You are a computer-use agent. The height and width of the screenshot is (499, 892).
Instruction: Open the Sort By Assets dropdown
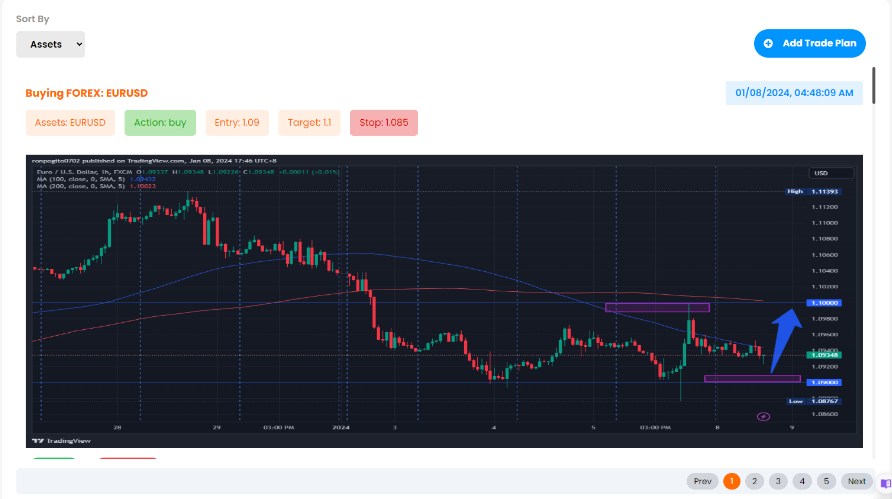coord(50,44)
